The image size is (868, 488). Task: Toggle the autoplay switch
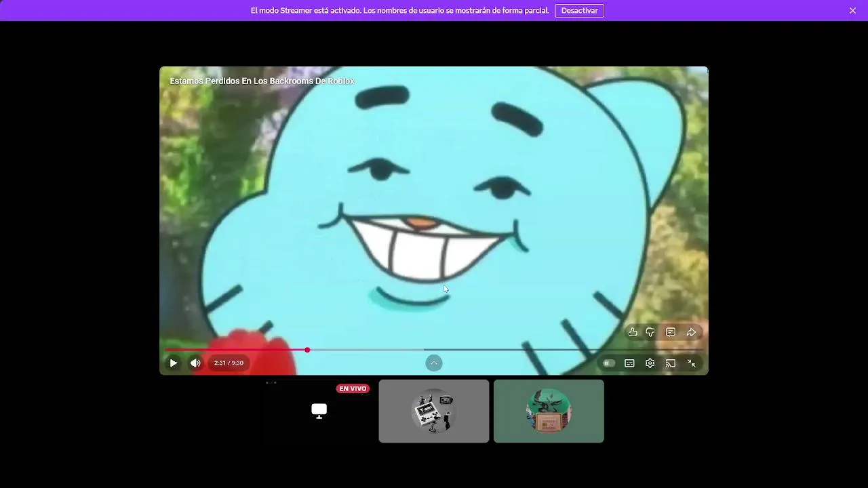click(609, 363)
